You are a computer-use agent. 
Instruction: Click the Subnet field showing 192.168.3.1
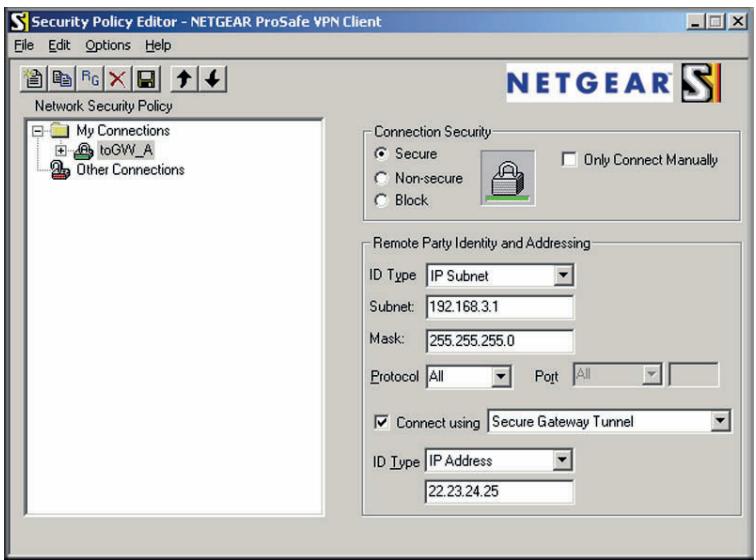pyautogui.click(x=500, y=307)
